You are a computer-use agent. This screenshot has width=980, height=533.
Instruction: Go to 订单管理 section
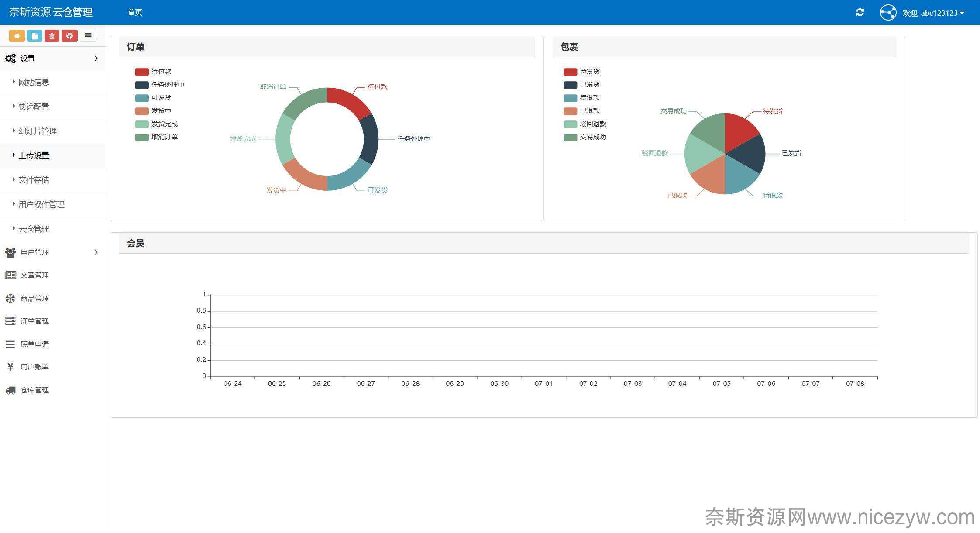coord(53,321)
